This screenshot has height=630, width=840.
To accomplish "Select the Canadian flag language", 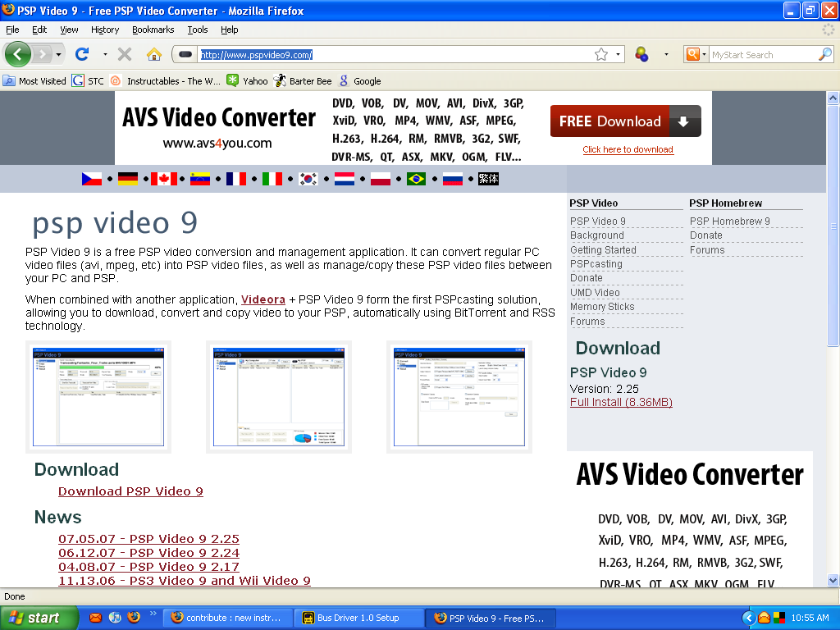I will click(164, 179).
